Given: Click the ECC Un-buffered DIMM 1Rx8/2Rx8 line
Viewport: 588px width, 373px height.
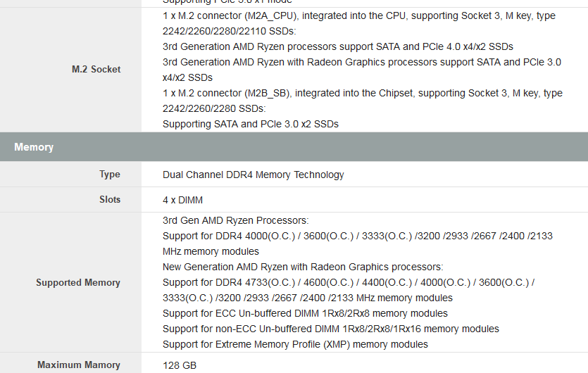Looking at the screenshot, I should tap(305, 313).
